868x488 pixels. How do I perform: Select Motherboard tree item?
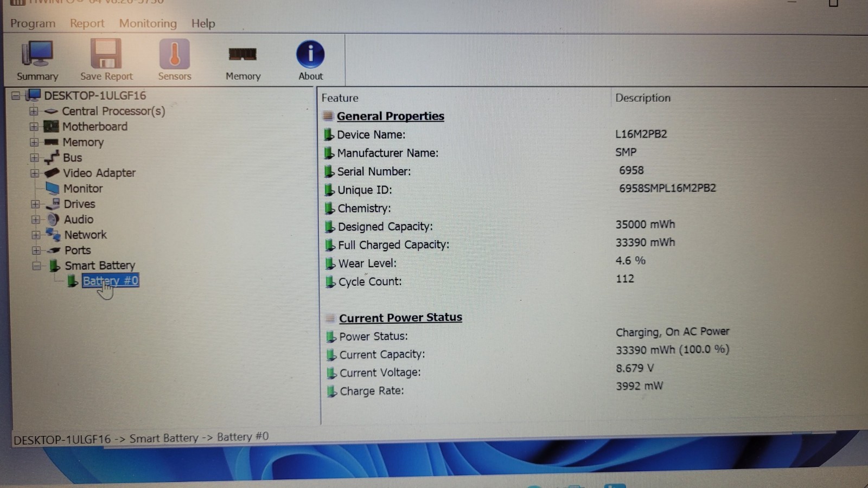[x=95, y=126]
